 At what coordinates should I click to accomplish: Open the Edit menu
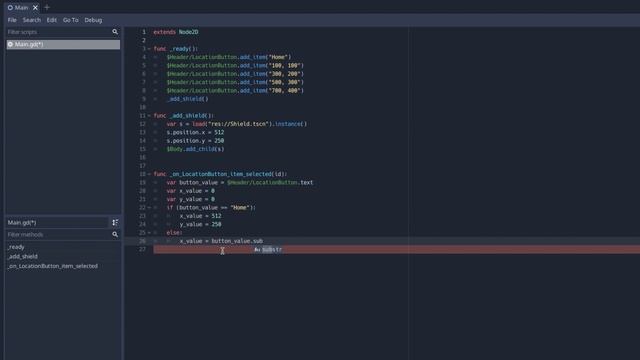(51, 20)
